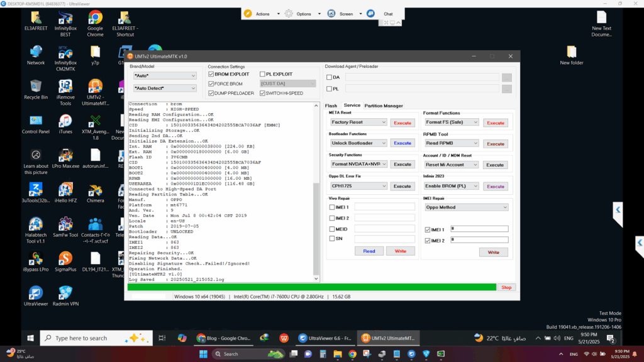Switch to UltraViewer in the taskbar
644x362 pixels.
pos(324,338)
